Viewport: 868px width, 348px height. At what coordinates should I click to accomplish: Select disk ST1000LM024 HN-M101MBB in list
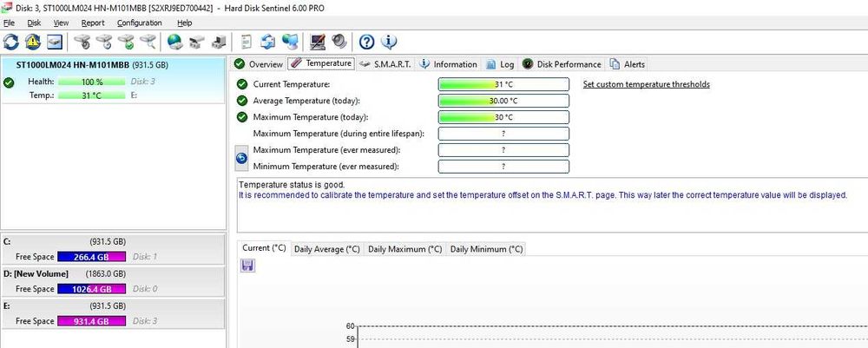click(x=113, y=80)
